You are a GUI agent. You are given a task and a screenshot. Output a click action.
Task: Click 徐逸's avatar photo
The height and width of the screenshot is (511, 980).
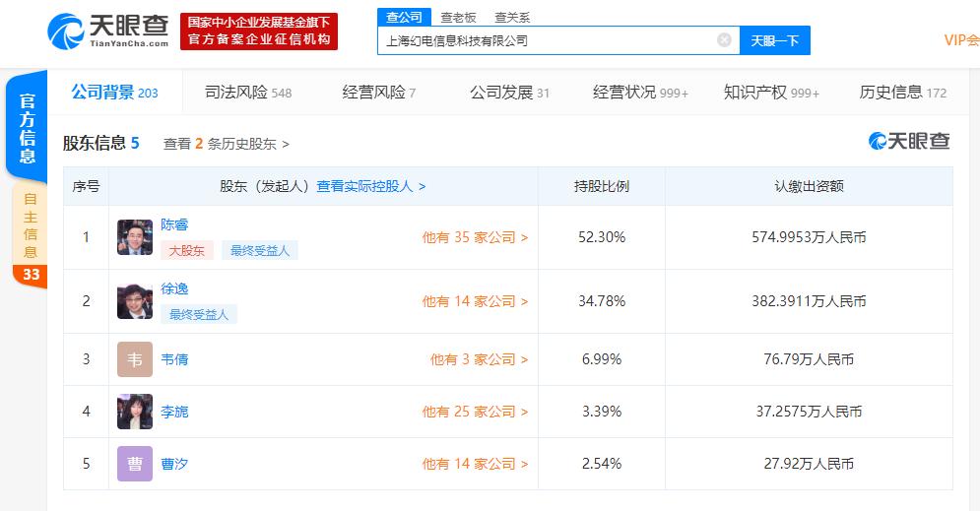135,301
